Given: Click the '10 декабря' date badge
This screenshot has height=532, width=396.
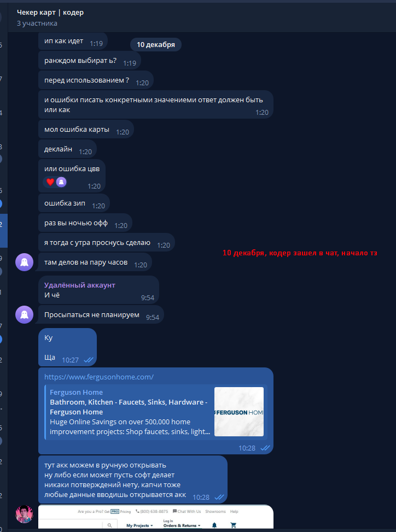Looking at the screenshot, I should [156, 45].
